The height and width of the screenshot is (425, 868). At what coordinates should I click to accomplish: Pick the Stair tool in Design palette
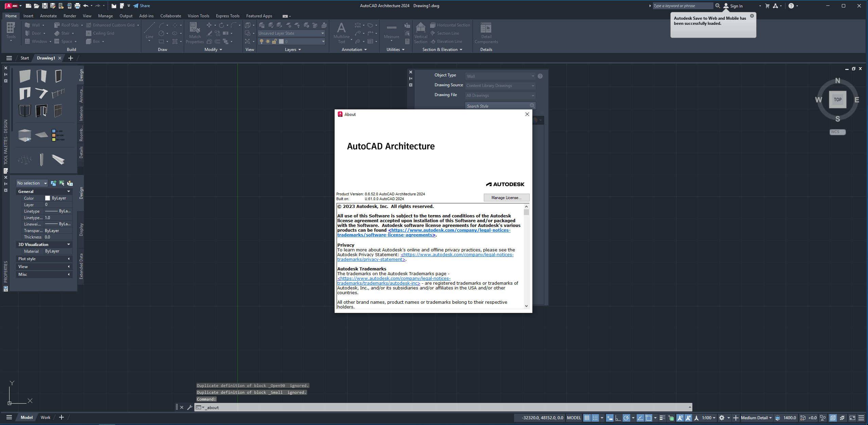[x=41, y=93]
